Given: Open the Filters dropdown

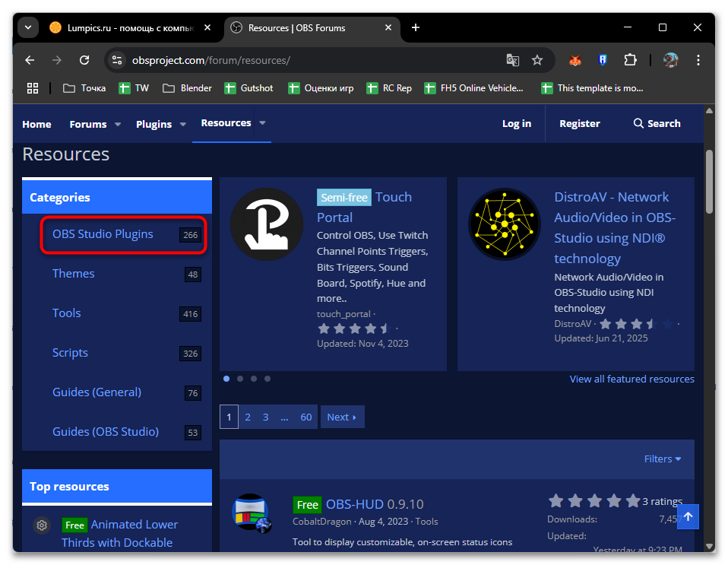Looking at the screenshot, I should (663, 459).
